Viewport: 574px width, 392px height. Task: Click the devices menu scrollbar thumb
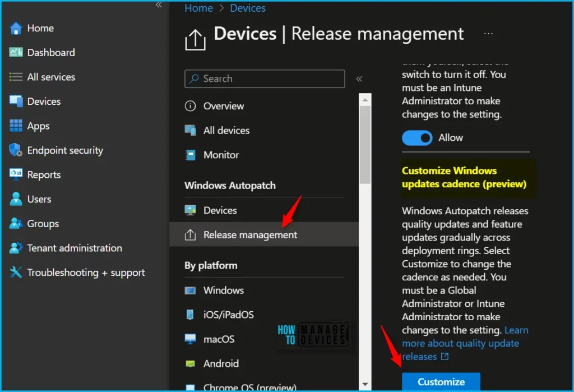coord(365,145)
